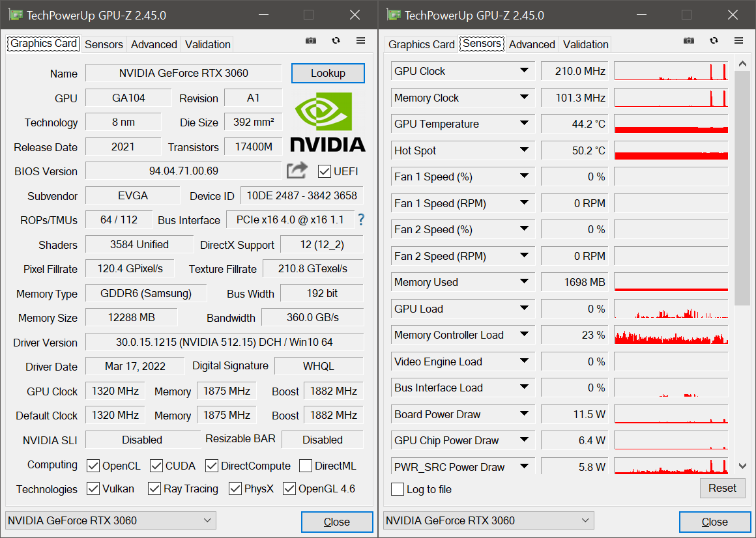Viewport: 756px width, 538px height.
Task: Click the refresh icon in left window
Action: pos(336,41)
